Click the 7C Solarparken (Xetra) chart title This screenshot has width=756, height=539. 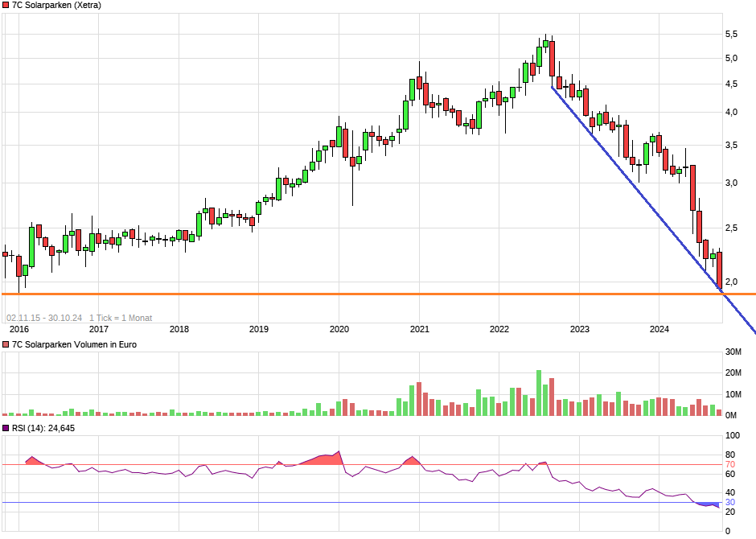click(56, 6)
